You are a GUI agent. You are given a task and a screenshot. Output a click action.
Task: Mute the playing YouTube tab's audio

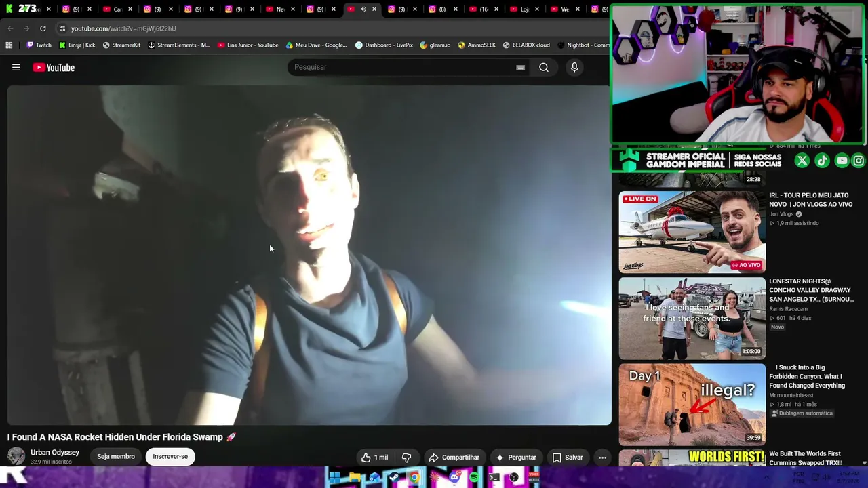[363, 9]
